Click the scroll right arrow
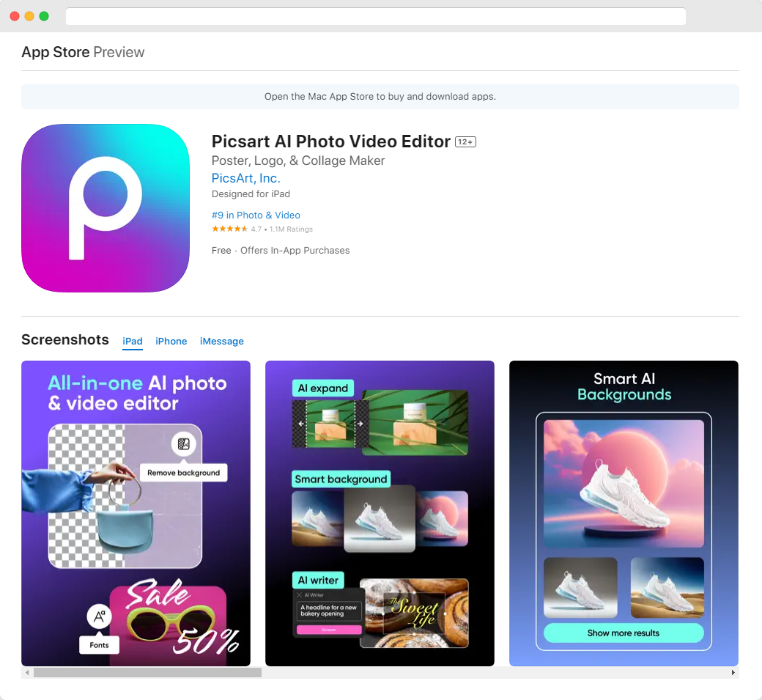The width and height of the screenshot is (762, 700). pyautogui.click(x=733, y=673)
